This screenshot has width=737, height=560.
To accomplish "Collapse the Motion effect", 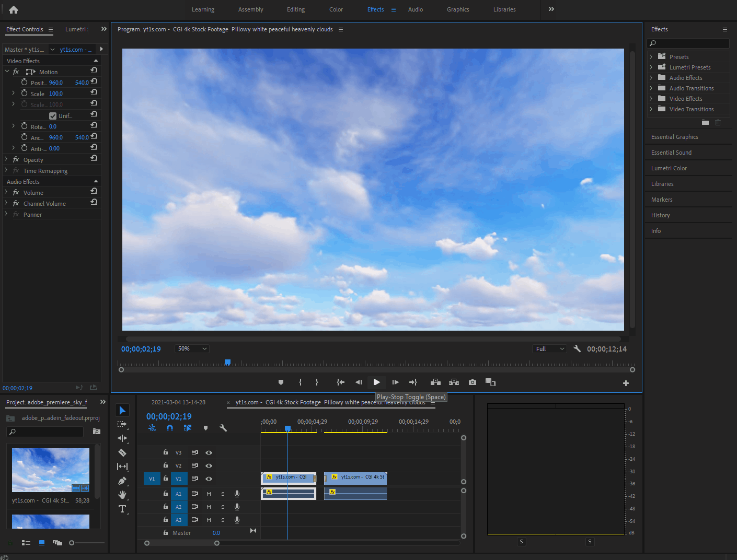I will 7,72.
